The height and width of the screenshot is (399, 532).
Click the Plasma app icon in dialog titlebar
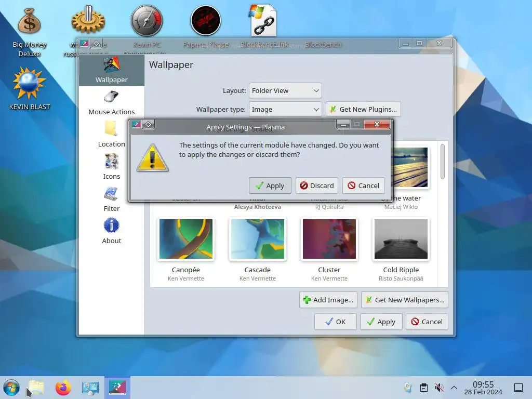point(137,124)
